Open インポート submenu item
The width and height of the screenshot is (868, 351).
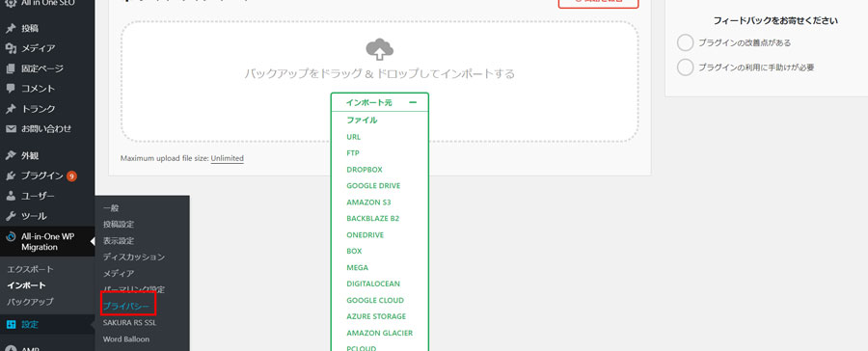click(27, 285)
